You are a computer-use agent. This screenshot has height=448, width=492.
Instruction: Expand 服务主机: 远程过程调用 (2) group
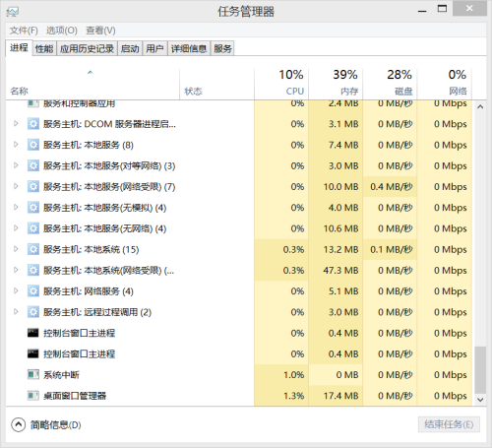pyautogui.click(x=16, y=312)
